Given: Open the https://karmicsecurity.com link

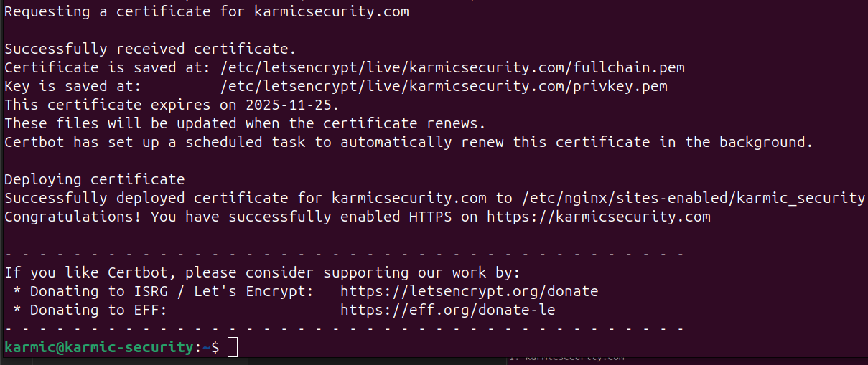Looking at the screenshot, I should 599,217.
